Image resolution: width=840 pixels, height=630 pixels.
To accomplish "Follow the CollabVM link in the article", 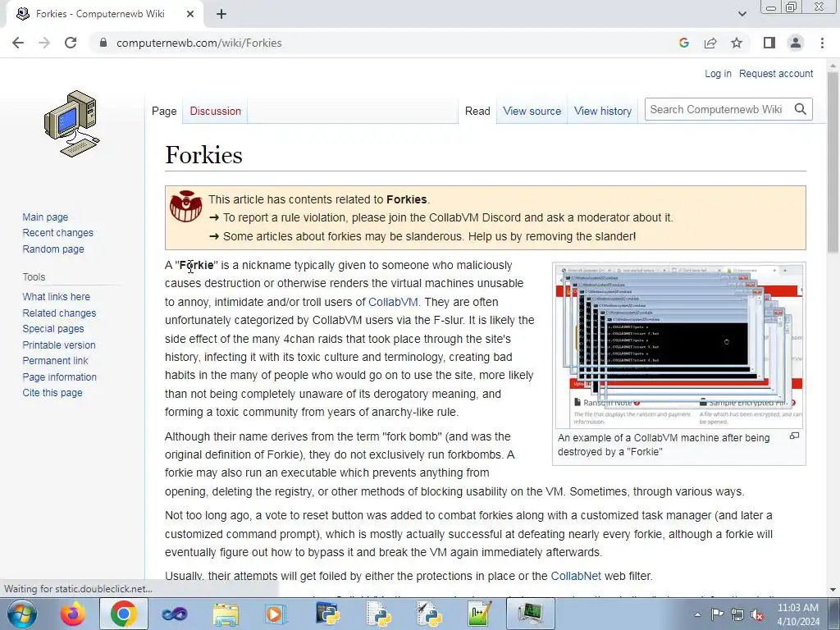I will [x=393, y=302].
